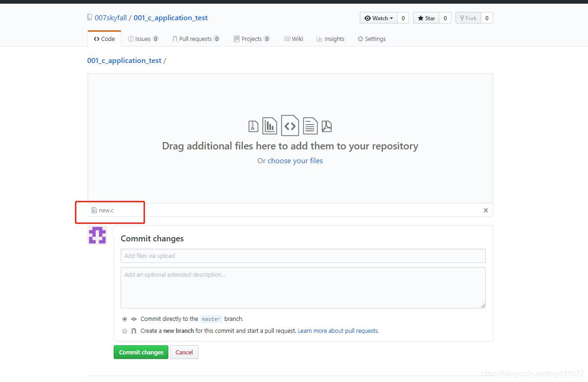Click the watchers count next to Watch
The height and width of the screenshot is (382, 588).
403,18
